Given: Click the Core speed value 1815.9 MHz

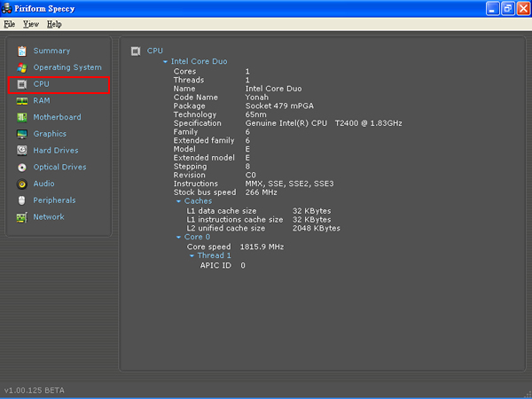Looking at the screenshot, I should [262, 247].
